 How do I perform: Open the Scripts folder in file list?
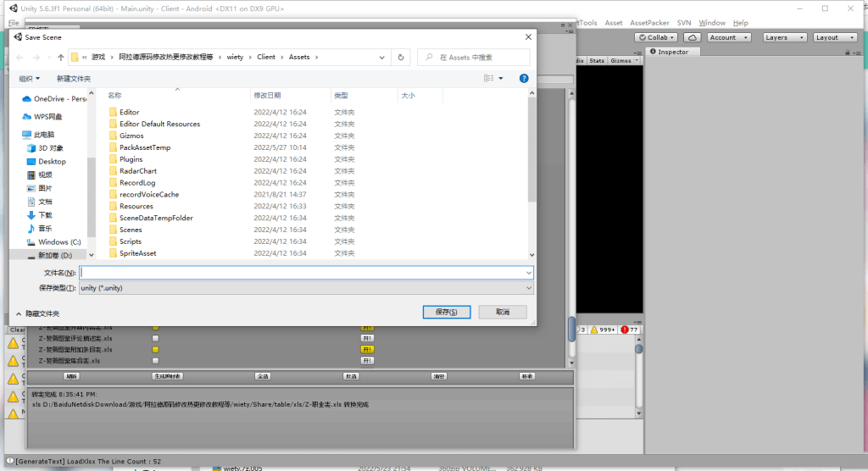(x=131, y=241)
